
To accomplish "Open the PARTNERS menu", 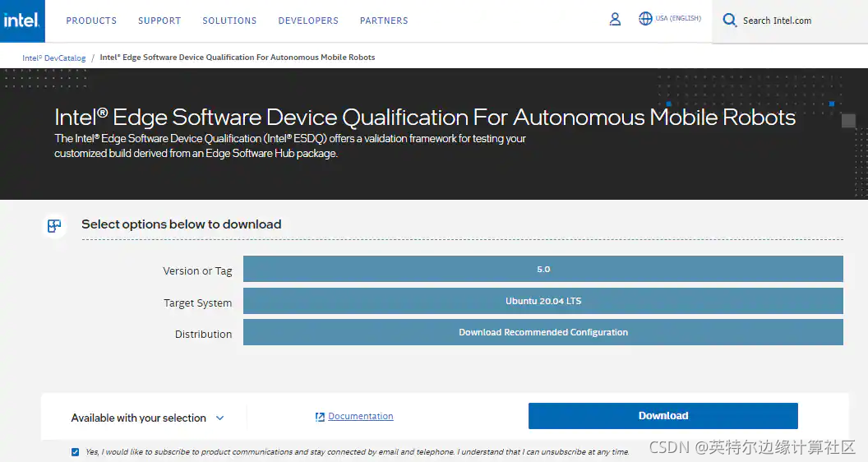I will 384,21.
